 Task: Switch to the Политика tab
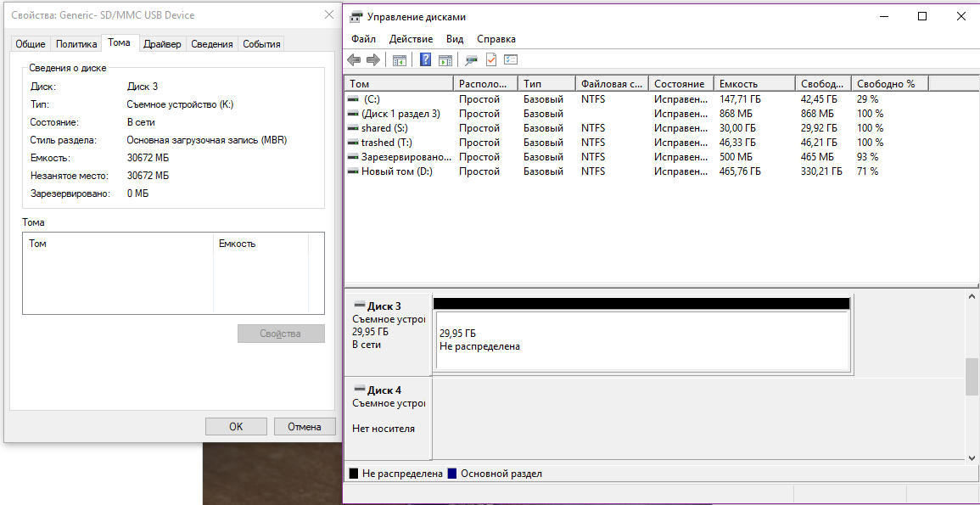coord(76,44)
